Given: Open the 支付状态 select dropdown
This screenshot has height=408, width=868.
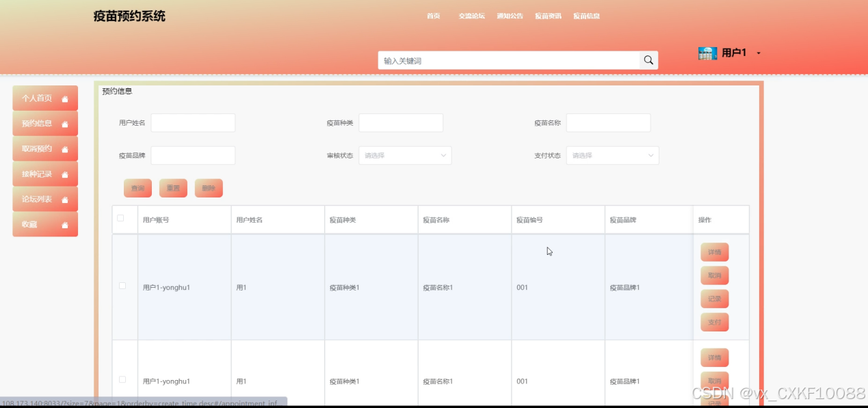Looking at the screenshot, I should [612, 155].
